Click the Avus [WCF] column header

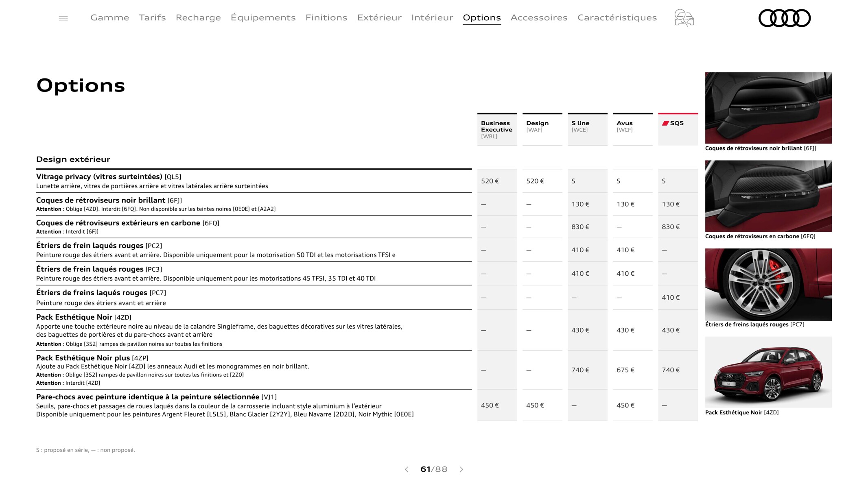point(632,129)
